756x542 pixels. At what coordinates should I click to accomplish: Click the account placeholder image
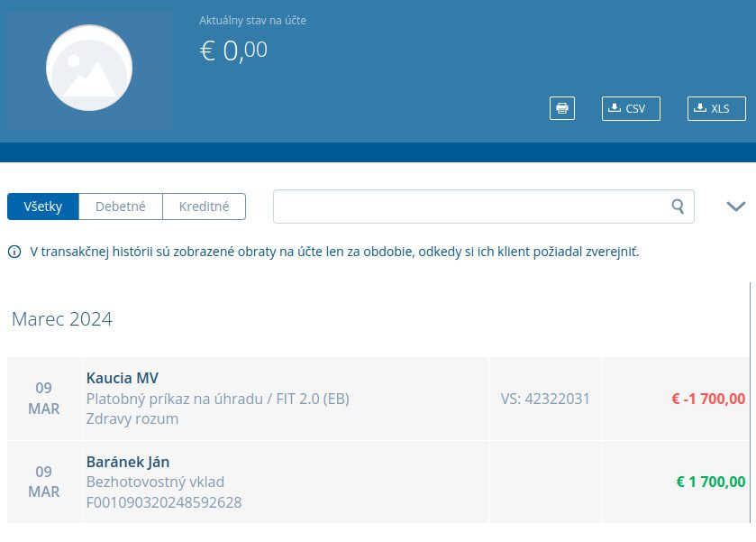(89, 69)
